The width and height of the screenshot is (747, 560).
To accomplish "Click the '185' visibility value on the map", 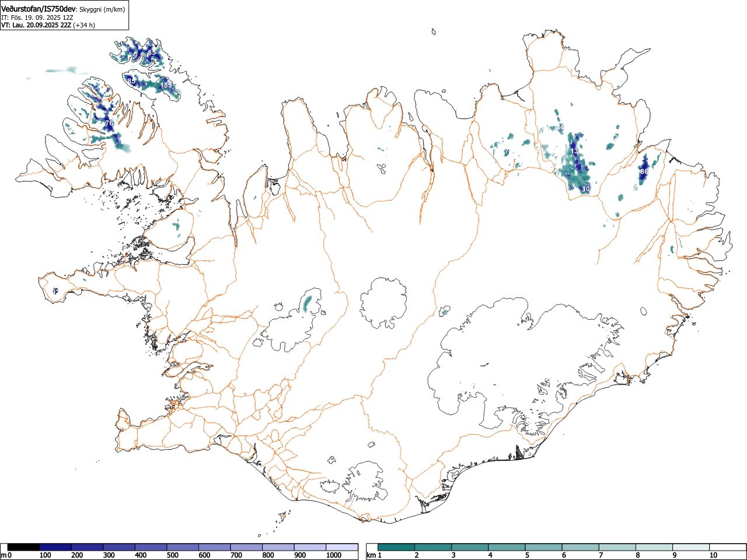I will (166, 85).
